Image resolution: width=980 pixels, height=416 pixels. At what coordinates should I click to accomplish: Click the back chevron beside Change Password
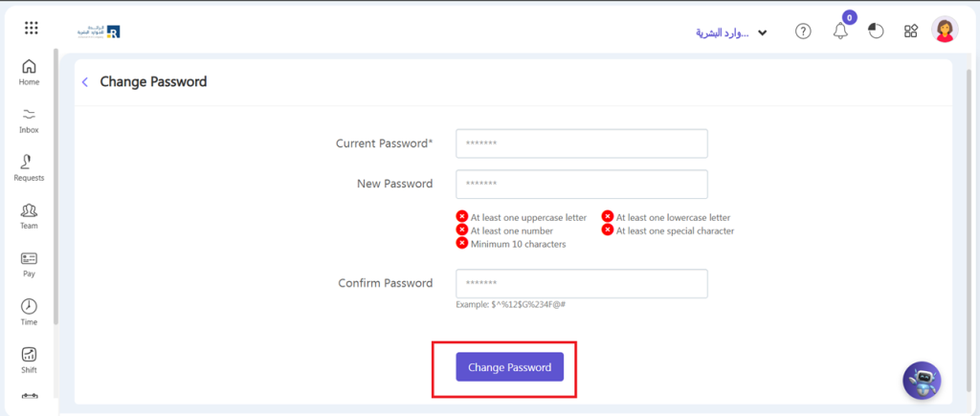pos(84,82)
